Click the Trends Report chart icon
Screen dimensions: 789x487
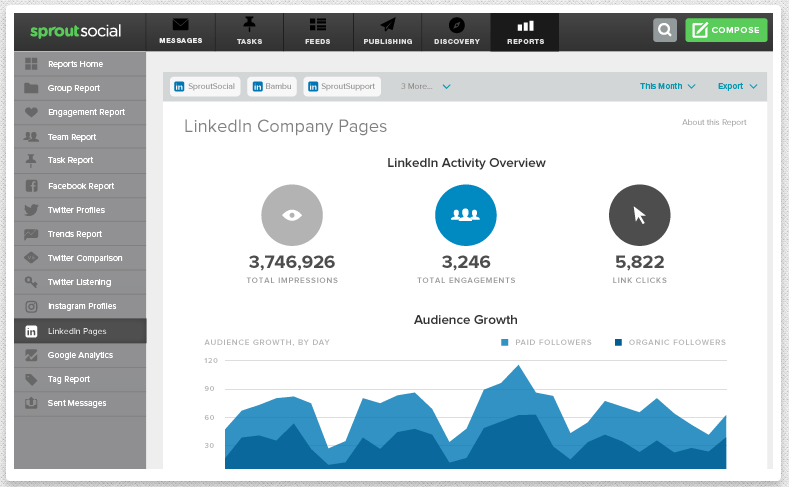31,234
